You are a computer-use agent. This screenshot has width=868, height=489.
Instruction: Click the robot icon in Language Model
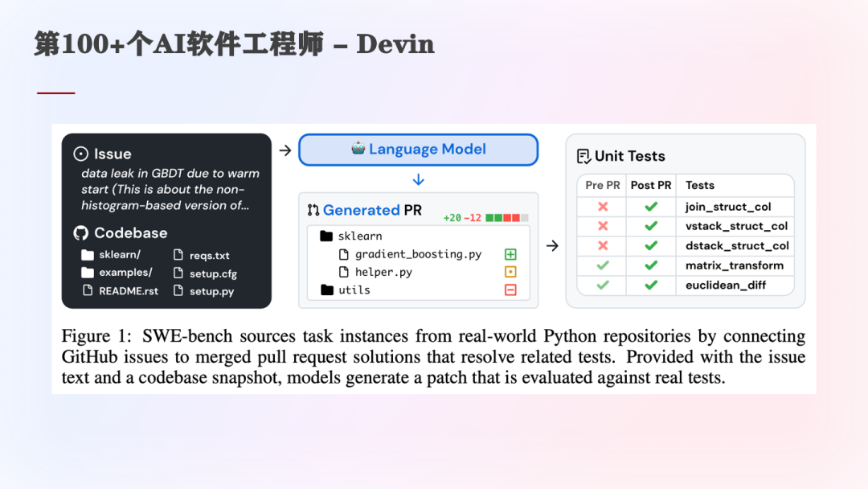tap(358, 149)
